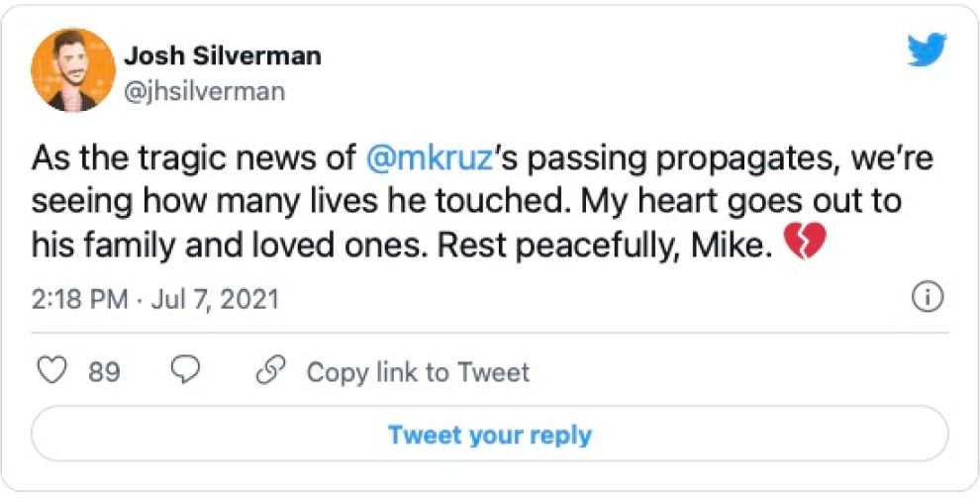980x503 pixels.
Task: Open the tweet info circle icon
Action: (x=928, y=297)
